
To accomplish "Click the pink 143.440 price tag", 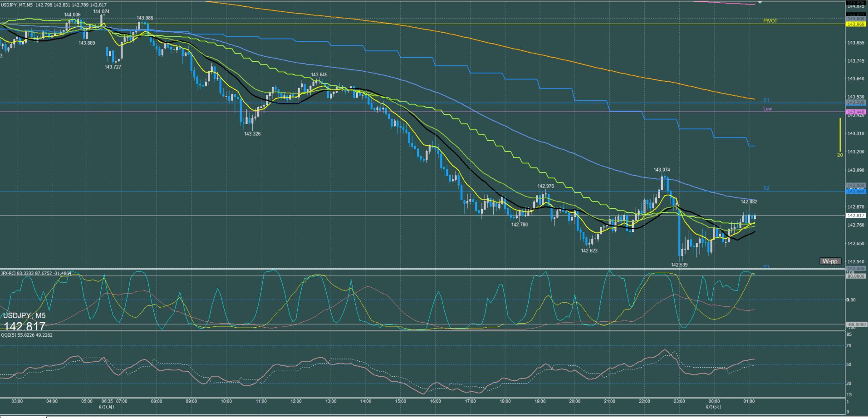I will (x=856, y=112).
